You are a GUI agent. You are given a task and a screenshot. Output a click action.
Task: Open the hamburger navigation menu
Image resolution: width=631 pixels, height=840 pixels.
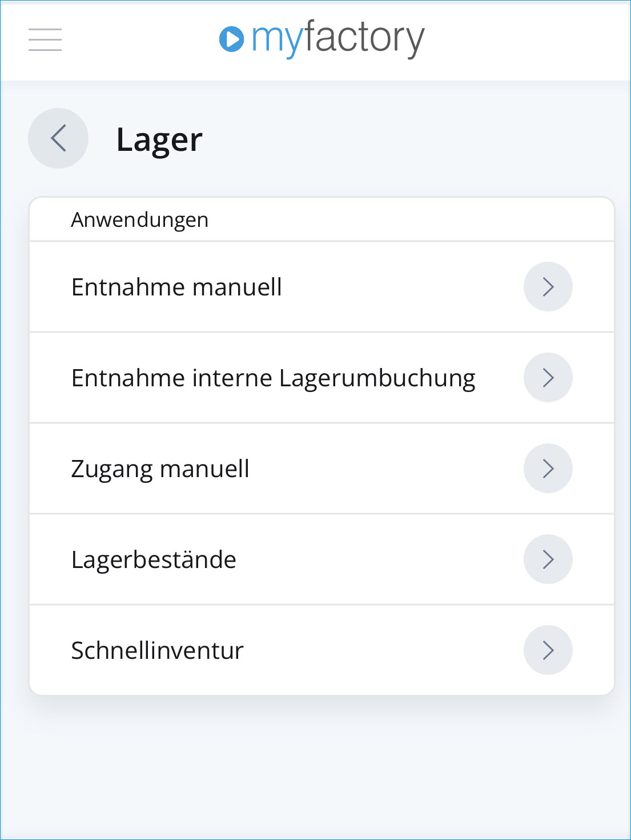point(45,39)
